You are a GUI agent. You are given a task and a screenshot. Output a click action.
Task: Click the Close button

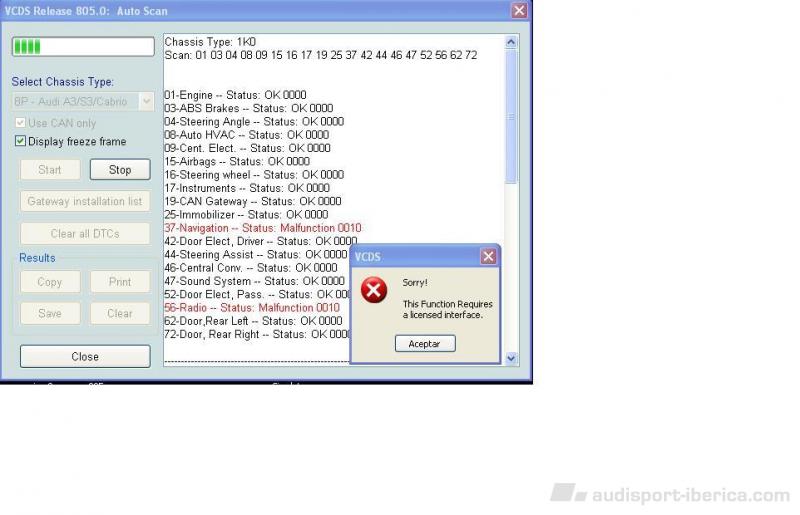(85, 356)
